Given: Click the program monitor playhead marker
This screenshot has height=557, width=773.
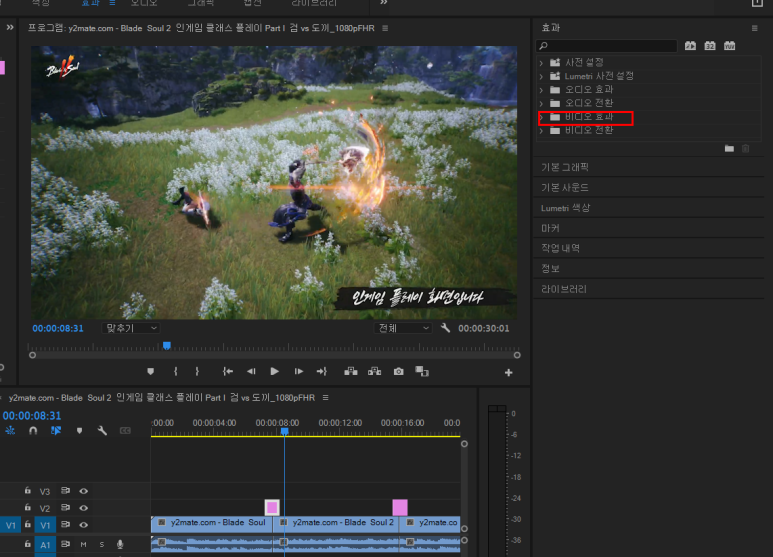Looking at the screenshot, I should click(167, 346).
